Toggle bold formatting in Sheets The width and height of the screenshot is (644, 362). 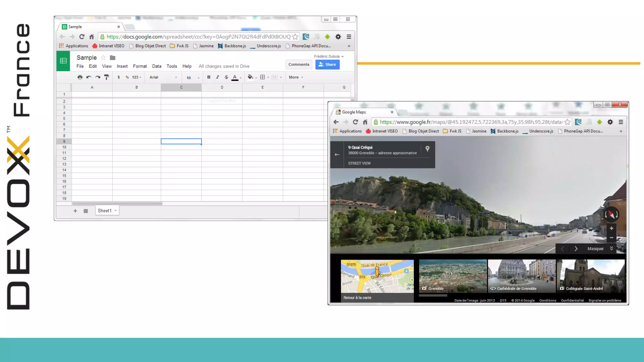[208, 77]
